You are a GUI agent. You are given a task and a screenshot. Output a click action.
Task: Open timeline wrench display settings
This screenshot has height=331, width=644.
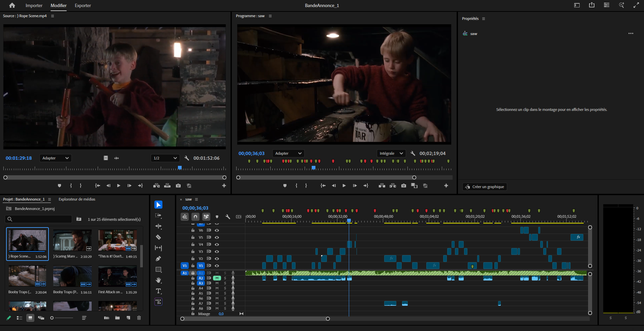point(228,217)
